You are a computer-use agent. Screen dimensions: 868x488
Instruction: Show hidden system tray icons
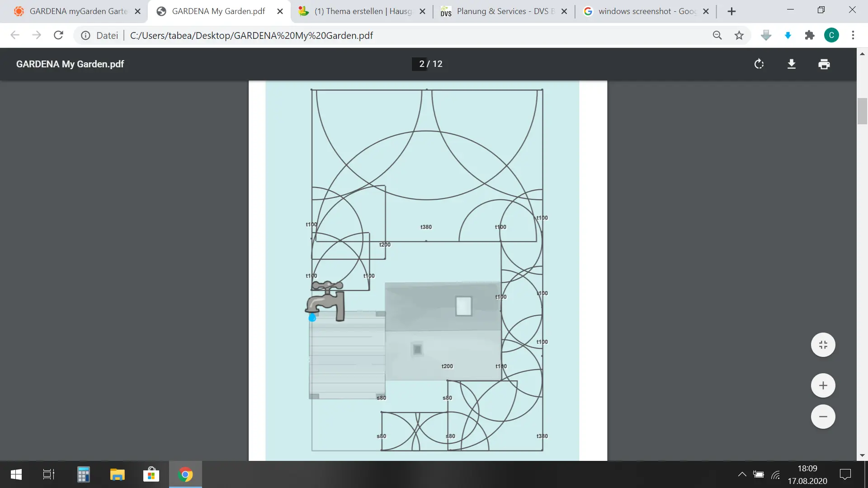click(x=742, y=474)
